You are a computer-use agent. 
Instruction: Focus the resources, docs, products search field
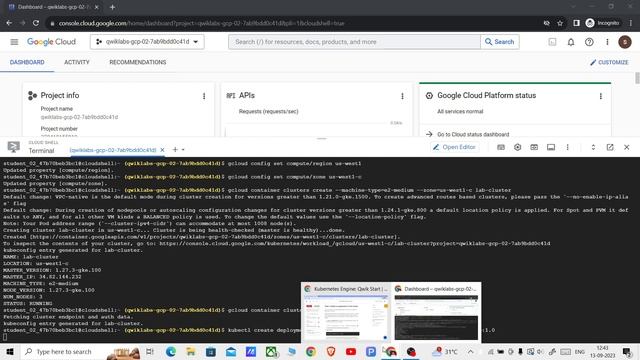[x=354, y=42]
